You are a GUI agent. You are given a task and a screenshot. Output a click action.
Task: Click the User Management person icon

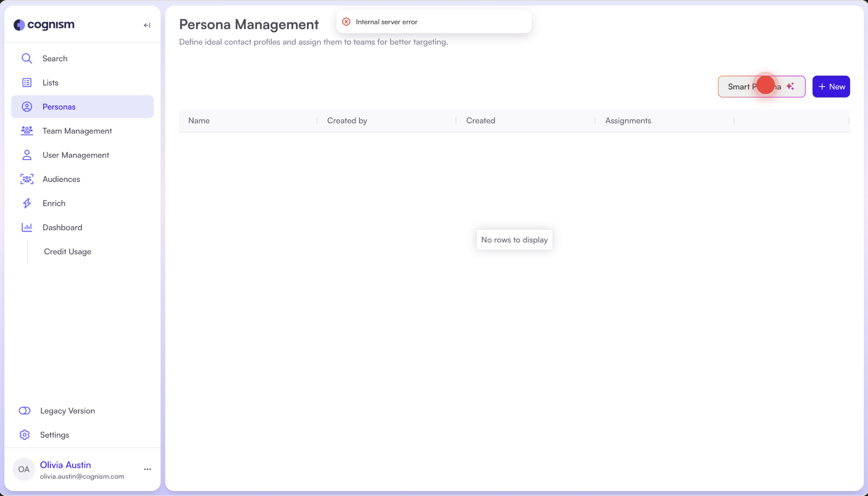(27, 155)
